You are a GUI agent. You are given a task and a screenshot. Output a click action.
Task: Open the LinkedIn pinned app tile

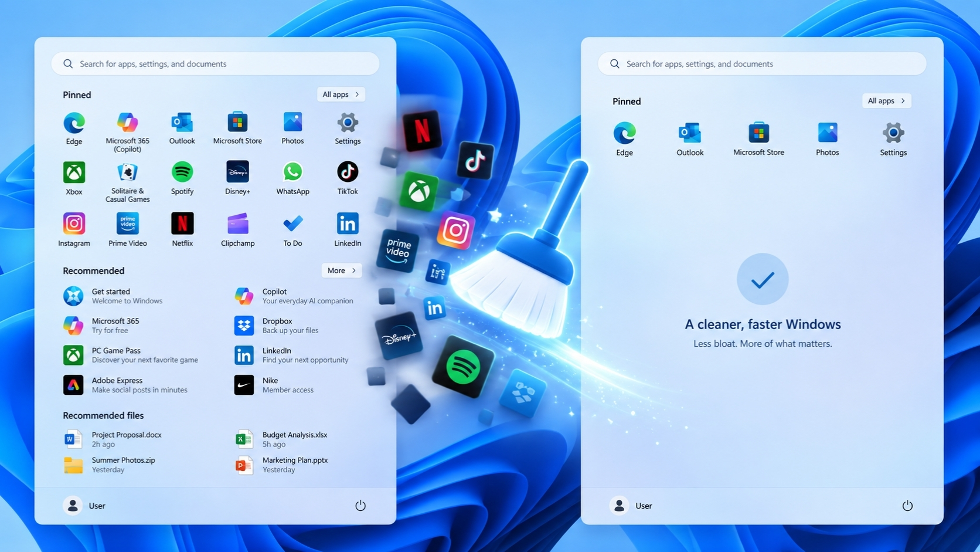click(348, 230)
